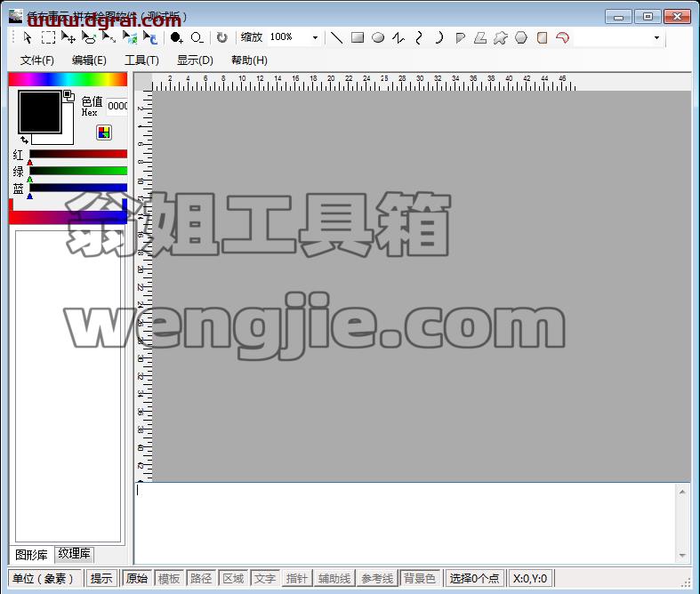Click the add point black circle icon
This screenshot has width=700, height=594.
(x=176, y=38)
